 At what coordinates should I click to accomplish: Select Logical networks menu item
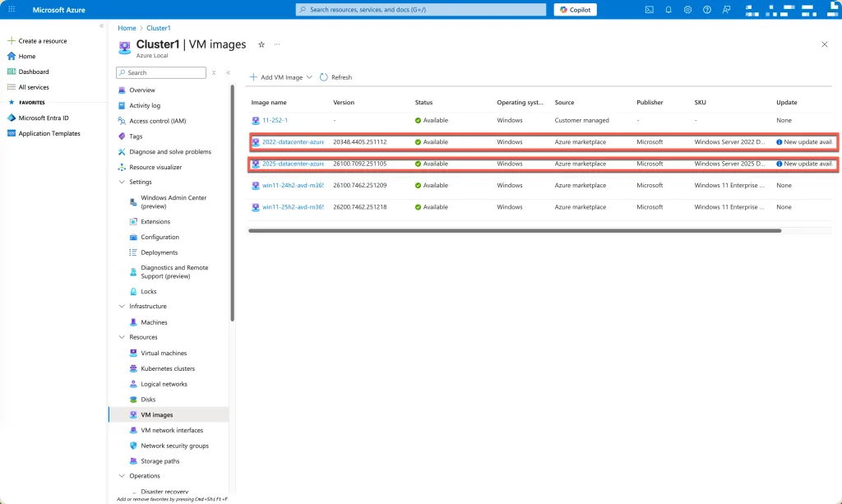[164, 384]
